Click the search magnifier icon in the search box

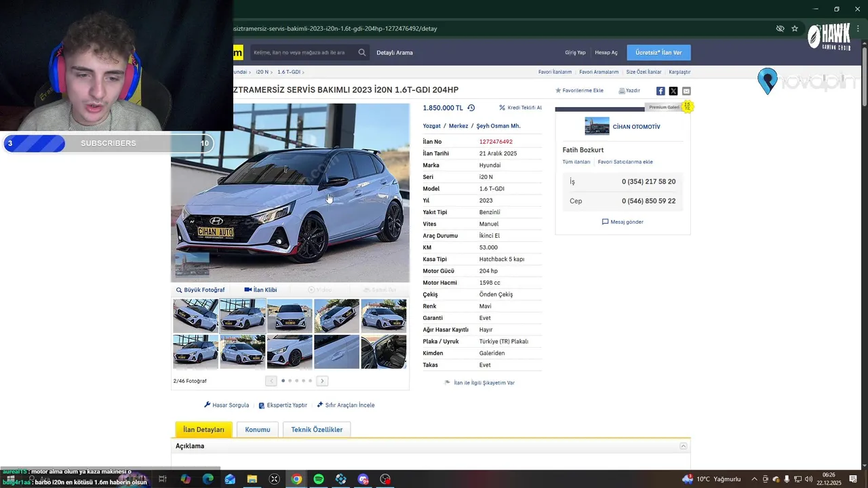[362, 52]
